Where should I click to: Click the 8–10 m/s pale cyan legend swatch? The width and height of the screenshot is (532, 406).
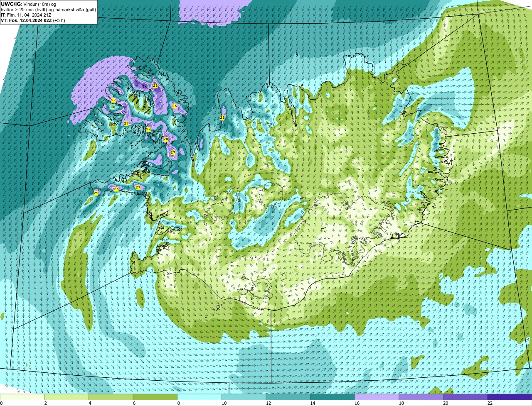click(x=199, y=397)
